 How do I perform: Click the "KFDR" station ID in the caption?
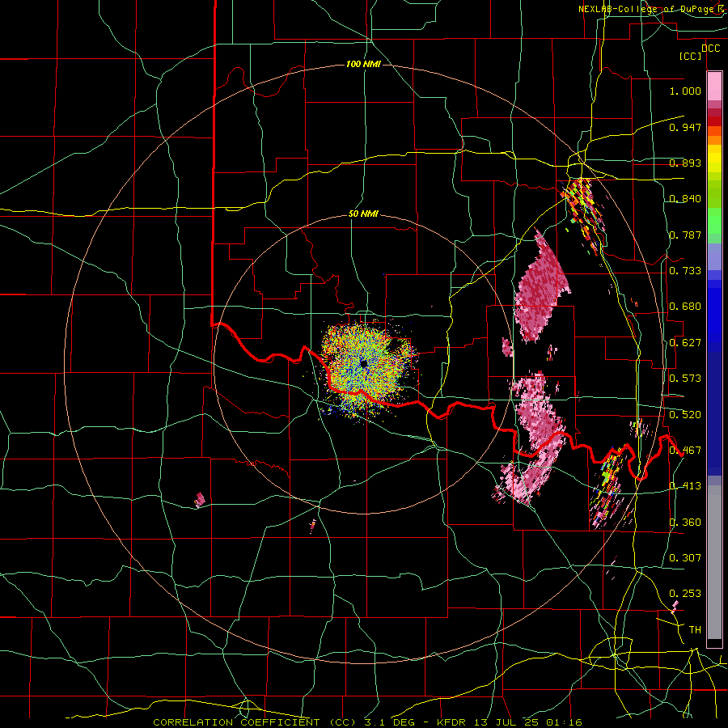pos(451,722)
